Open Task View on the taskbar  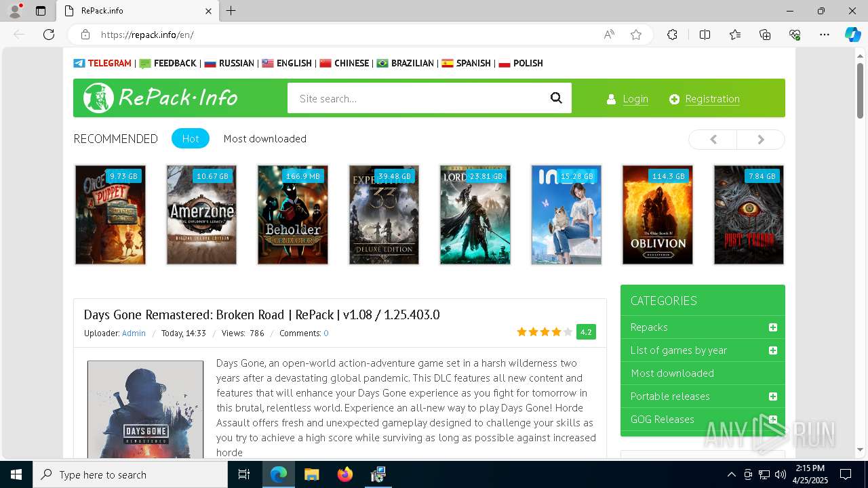click(x=244, y=474)
